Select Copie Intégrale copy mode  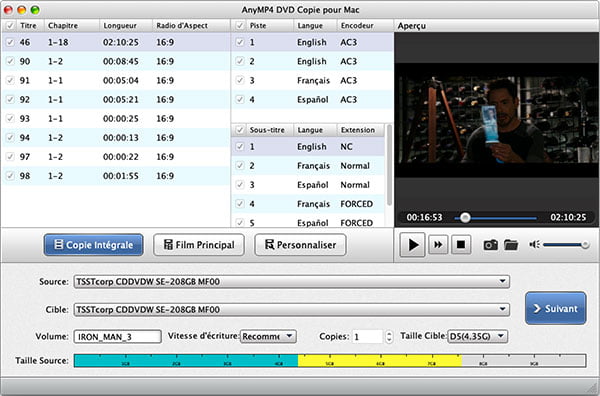point(94,245)
